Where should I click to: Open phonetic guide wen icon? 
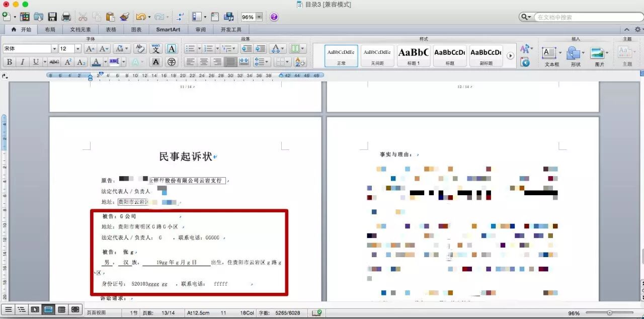(x=156, y=49)
